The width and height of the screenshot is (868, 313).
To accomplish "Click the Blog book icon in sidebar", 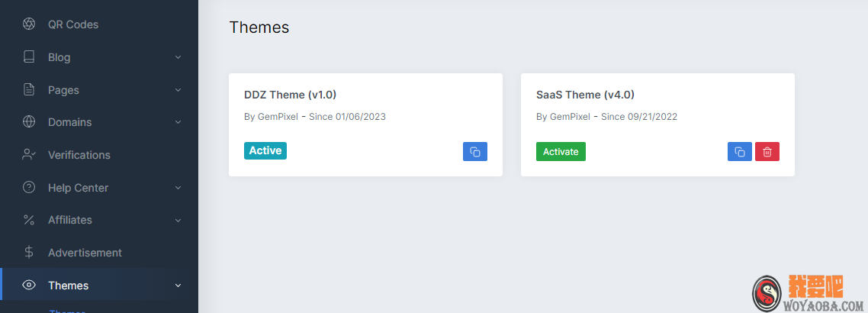I will coord(29,57).
